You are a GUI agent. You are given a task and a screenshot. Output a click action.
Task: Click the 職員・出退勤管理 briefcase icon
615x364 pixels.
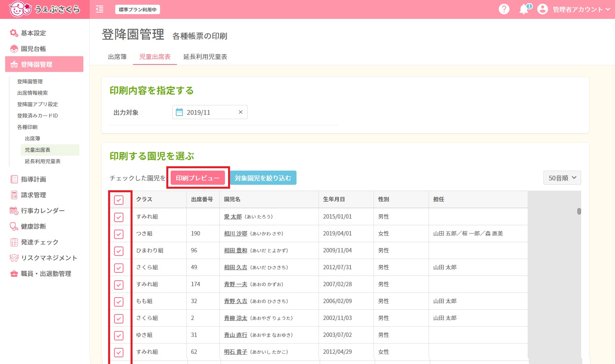(14, 274)
